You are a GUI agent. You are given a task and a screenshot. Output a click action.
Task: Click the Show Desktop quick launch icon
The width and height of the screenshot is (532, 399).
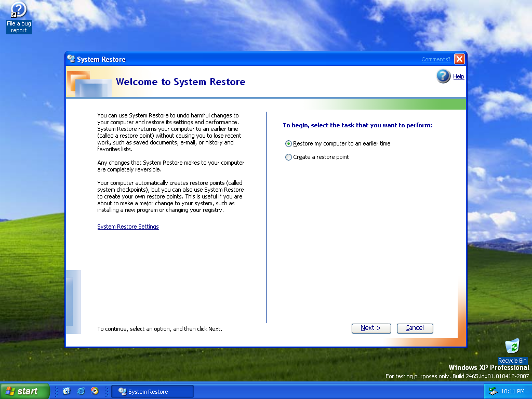click(67, 391)
